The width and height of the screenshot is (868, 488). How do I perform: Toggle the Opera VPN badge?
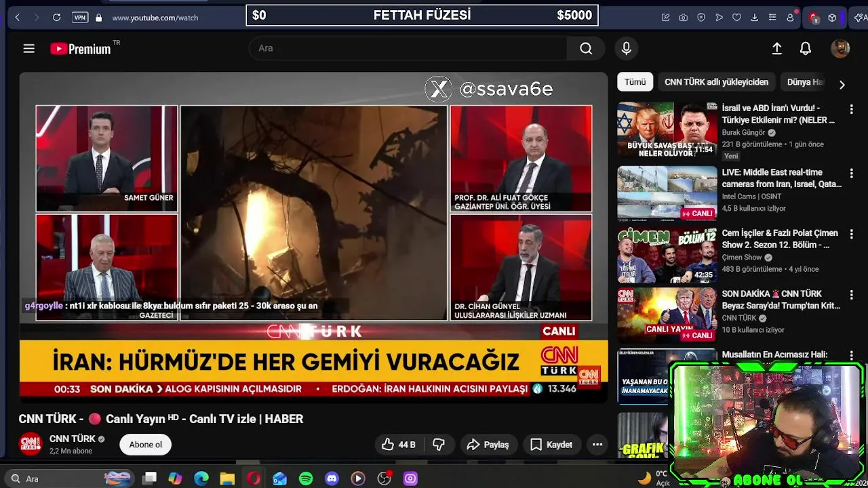80,18
